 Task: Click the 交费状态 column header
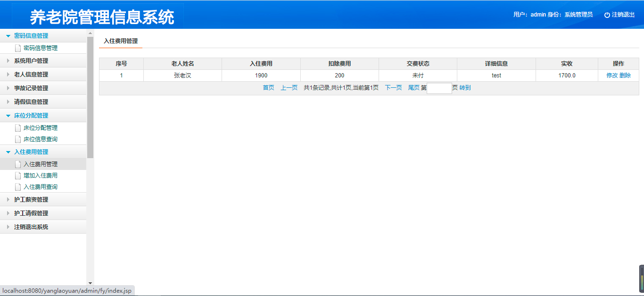click(x=418, y=64)
